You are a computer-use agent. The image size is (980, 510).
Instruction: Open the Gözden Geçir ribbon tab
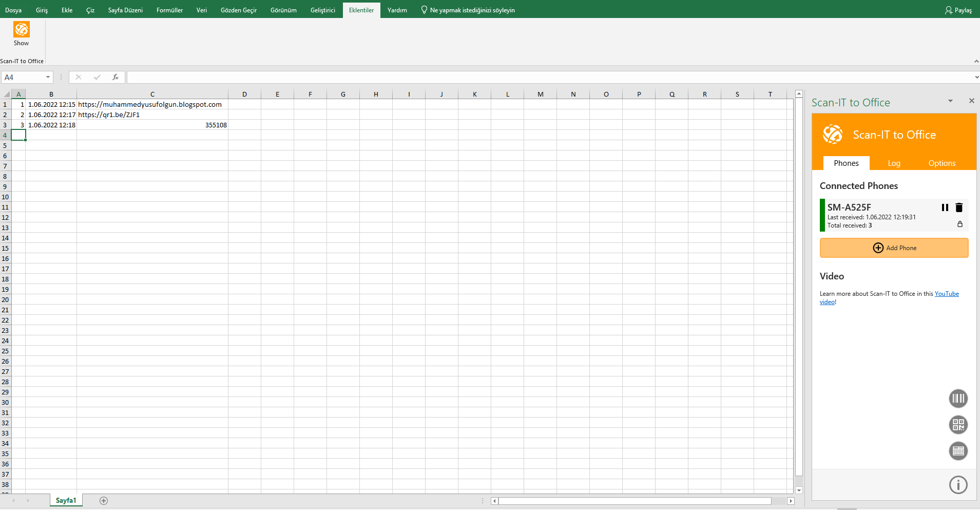(239, 10)
